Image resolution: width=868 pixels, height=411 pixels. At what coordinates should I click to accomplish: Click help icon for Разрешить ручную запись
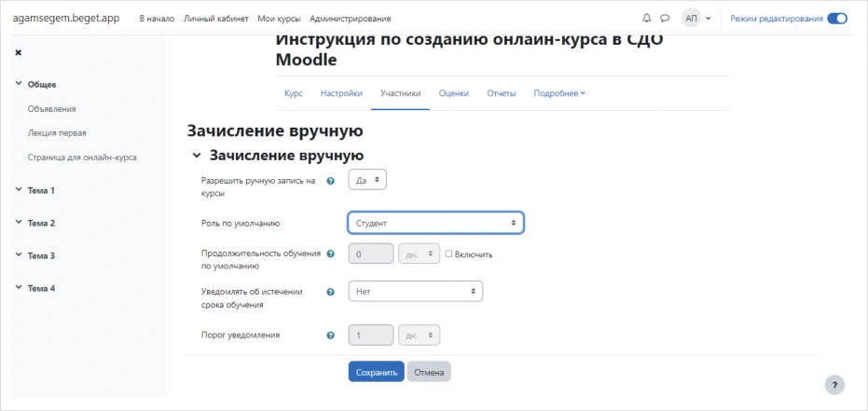331,181
